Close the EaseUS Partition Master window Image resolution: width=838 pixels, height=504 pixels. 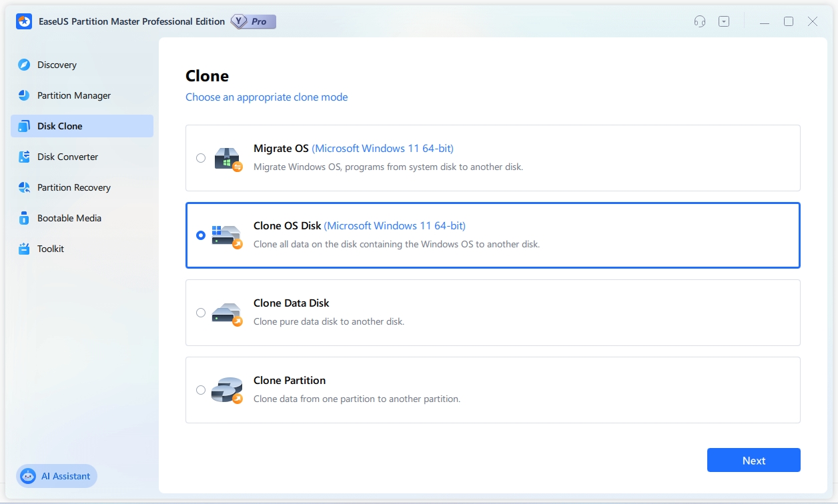coord(813,21)
